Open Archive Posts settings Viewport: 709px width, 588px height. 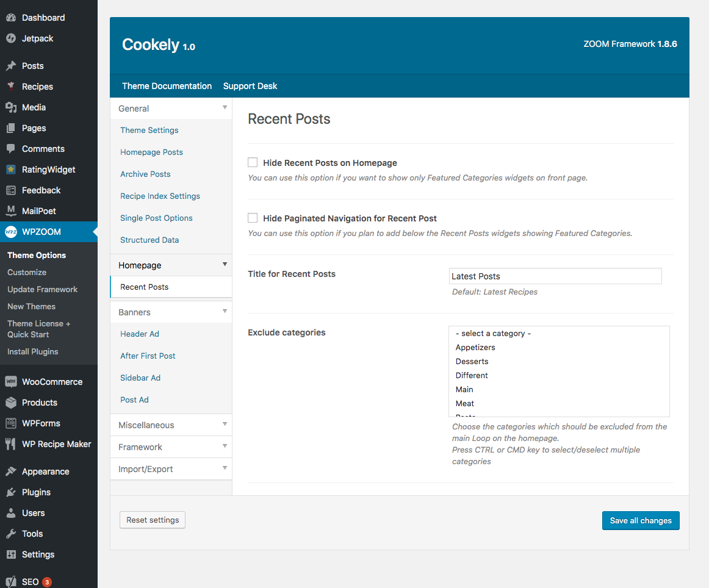click(145, 174)
